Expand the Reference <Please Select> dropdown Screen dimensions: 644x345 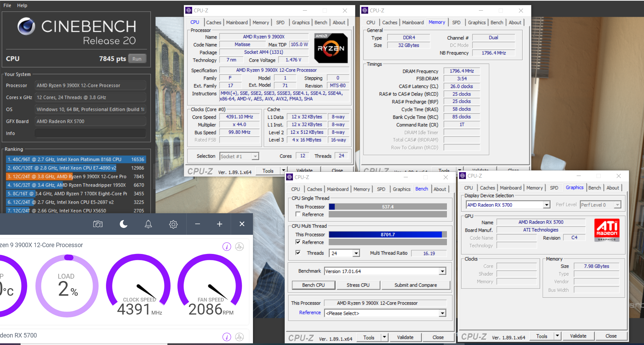point(443,313)
